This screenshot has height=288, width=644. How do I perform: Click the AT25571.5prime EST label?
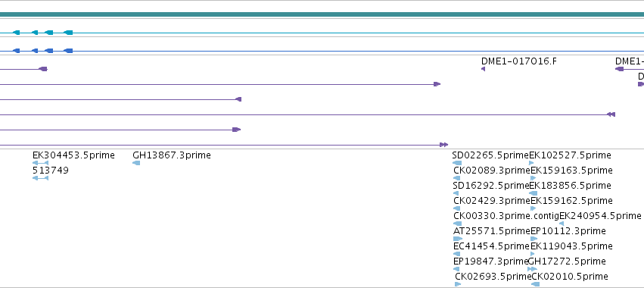pyautogui.click(x=492, y=231)
